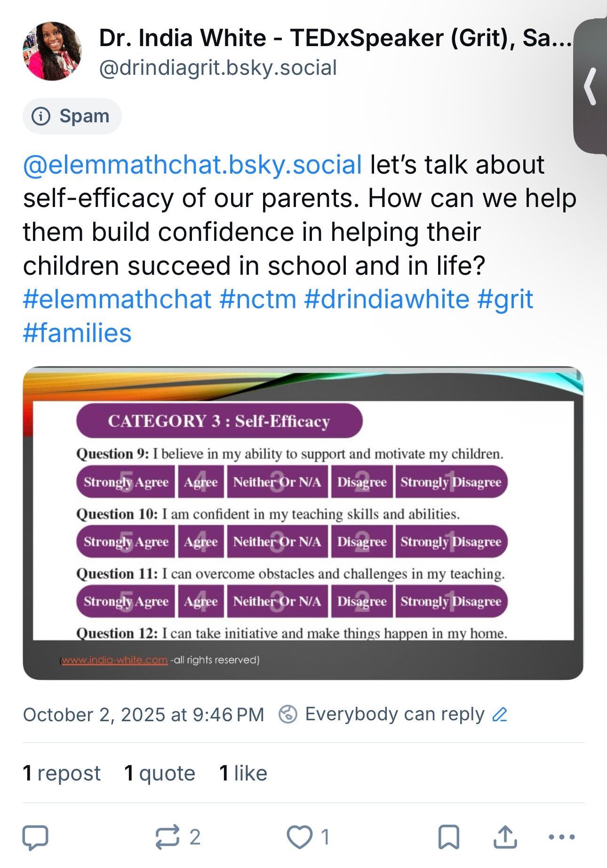
Task: Open the Self-Efficacy survey image
Action: coord(303,523)
